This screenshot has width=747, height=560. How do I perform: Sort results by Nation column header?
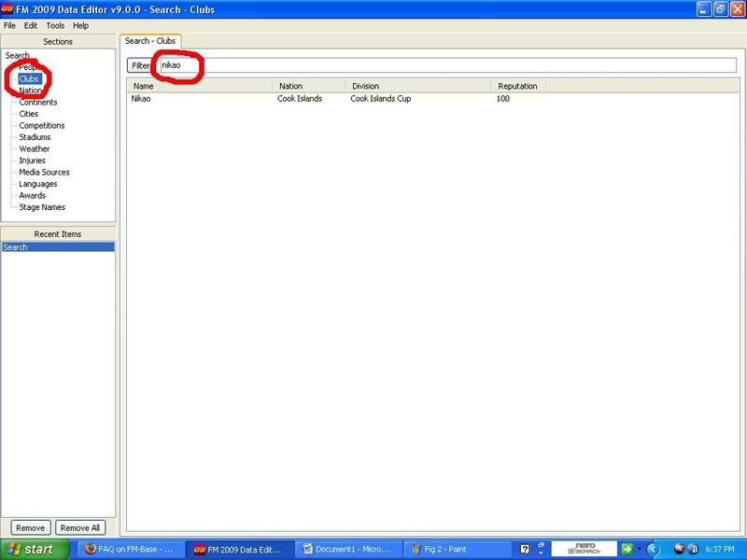pos(309,86)
